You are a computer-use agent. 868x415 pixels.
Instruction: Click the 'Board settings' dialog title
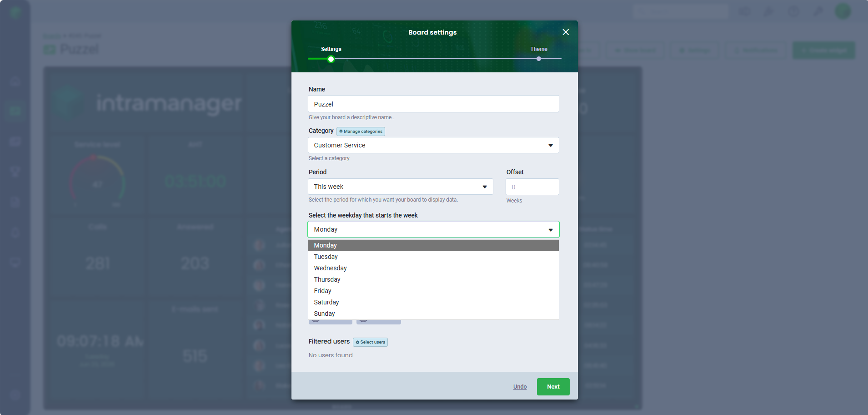(432, 32)
